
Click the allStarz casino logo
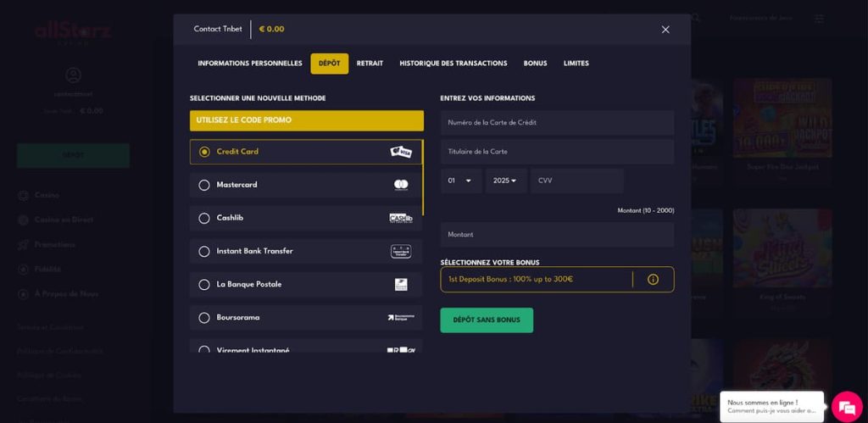(x=73, y=31)
